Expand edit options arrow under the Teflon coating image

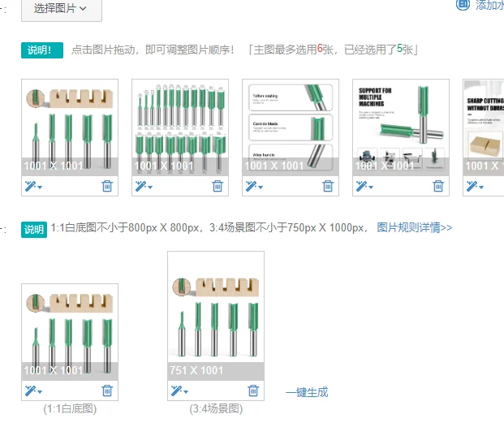(261, 187)
